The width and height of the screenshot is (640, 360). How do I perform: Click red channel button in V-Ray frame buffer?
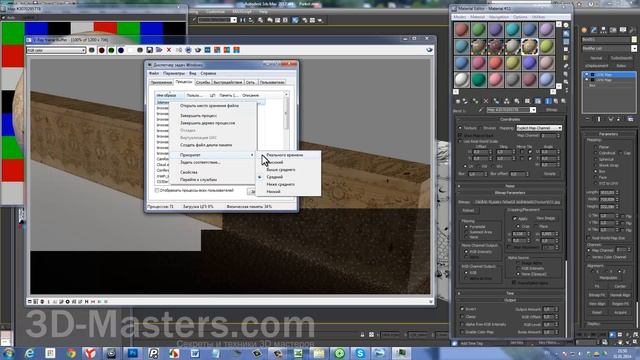[x=102, y=50]
